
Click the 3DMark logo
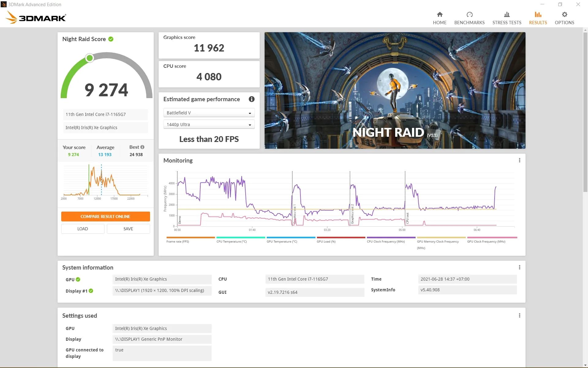pyautogui.click(x=36, y=17)
